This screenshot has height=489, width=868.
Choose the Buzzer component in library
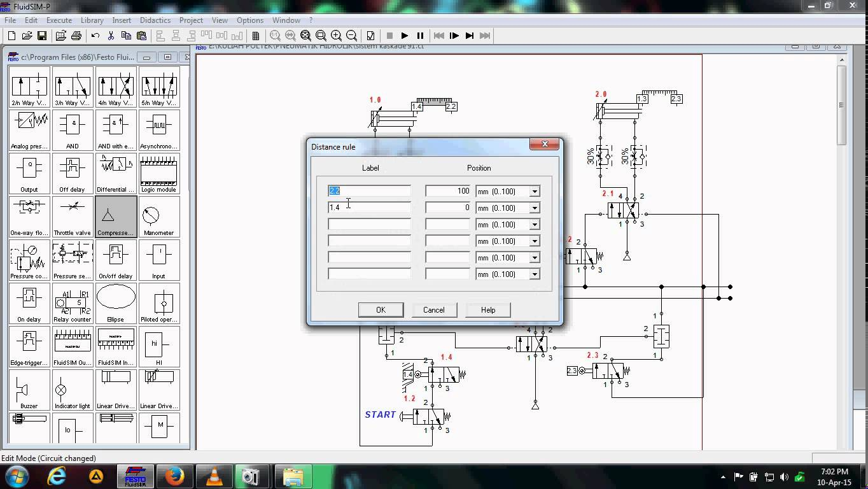tap(29, 390)
